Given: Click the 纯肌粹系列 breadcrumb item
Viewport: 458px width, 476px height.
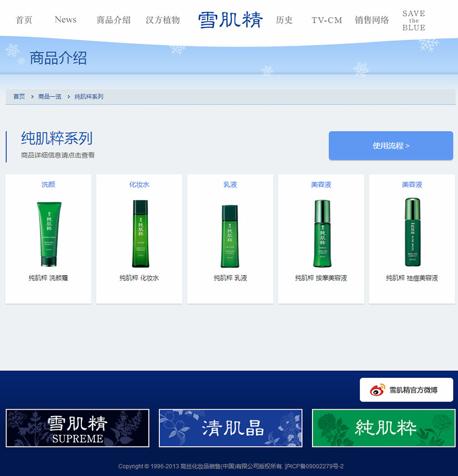Looking at the screenshot, I should [x=89, y=96].
